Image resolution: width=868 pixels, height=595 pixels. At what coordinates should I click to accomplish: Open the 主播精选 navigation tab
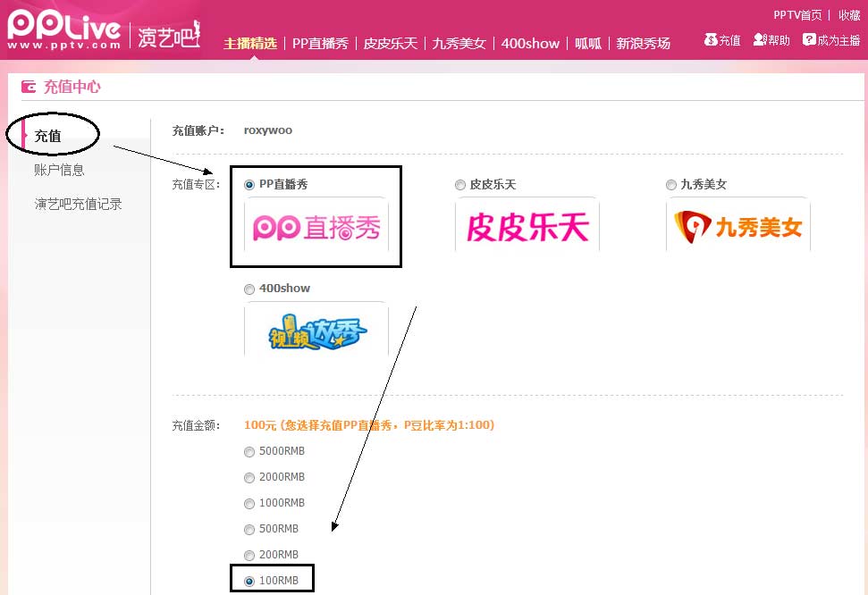click(250, 43)
